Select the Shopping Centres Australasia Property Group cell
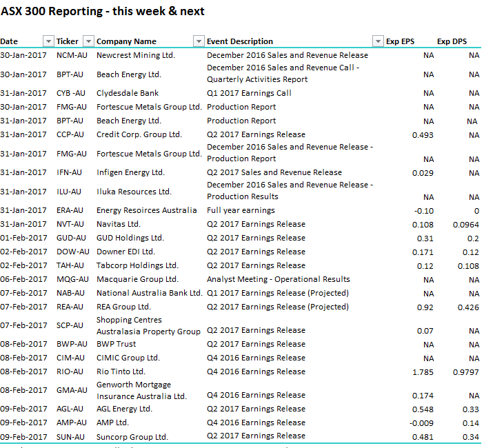Image resolution: width=484 pixels, height=448 pixels. coord(148,326)
